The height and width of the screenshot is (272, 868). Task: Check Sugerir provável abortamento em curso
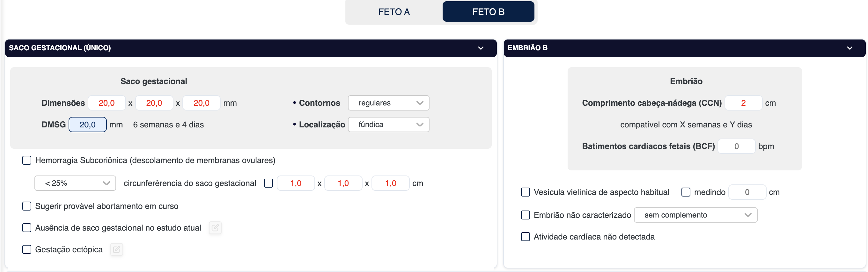point(26,206)
